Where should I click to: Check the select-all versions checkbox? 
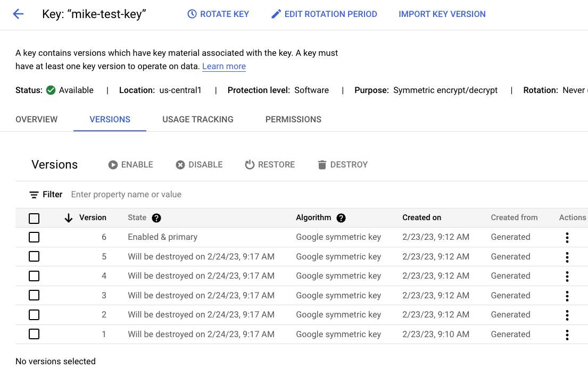click(34, 218)
